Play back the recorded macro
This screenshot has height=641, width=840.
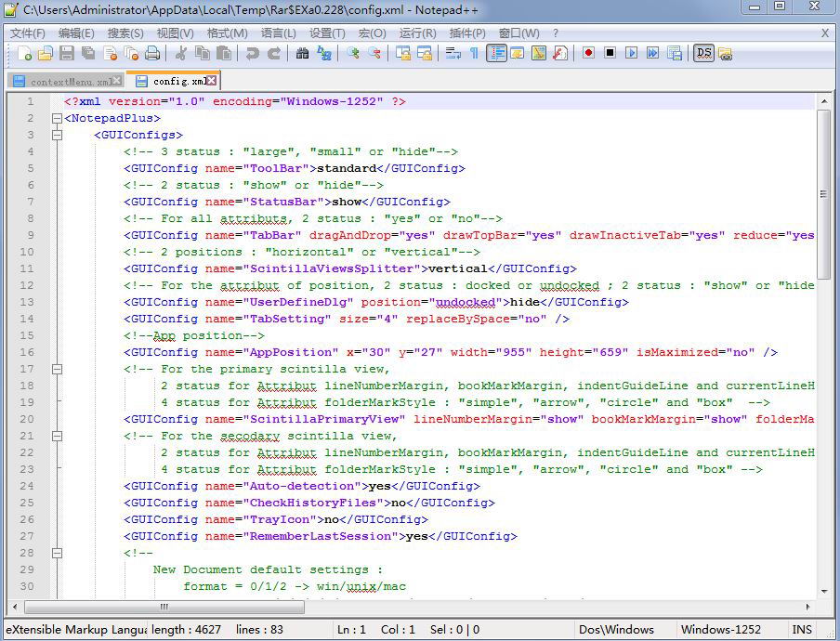[x=632, y=53]
